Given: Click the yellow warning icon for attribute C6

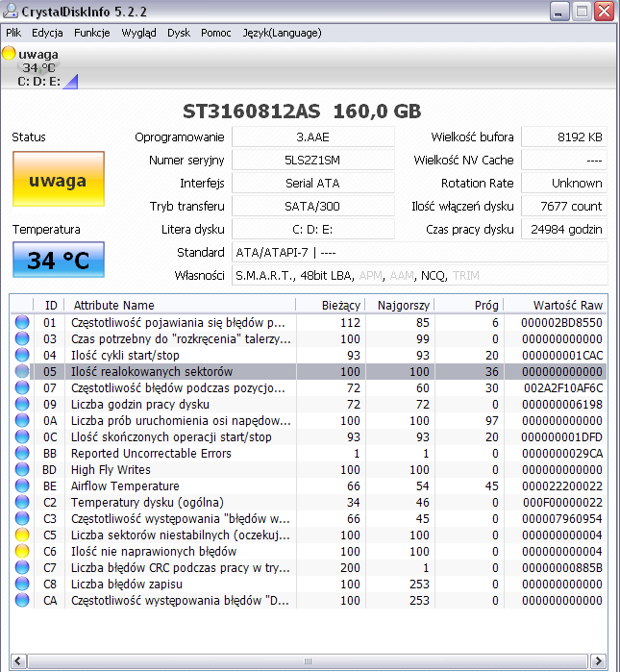Looking at the screenshot, I should click(22, 551).
